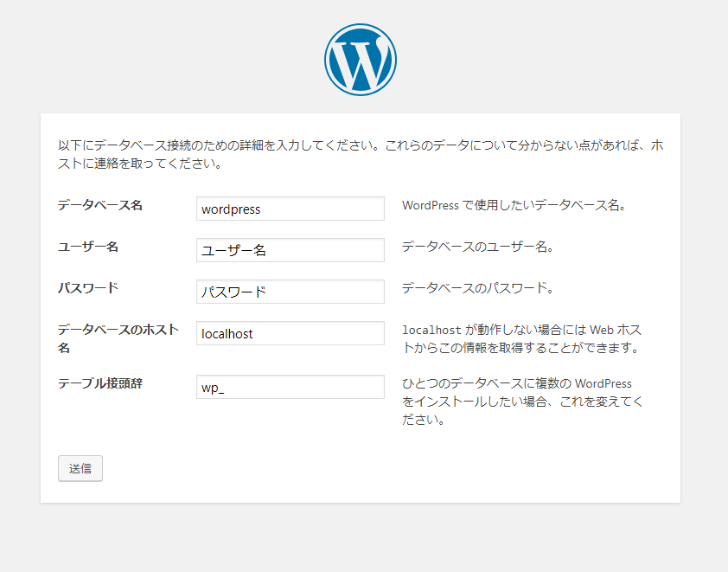Click the WordPress logo

pos(361,60)
